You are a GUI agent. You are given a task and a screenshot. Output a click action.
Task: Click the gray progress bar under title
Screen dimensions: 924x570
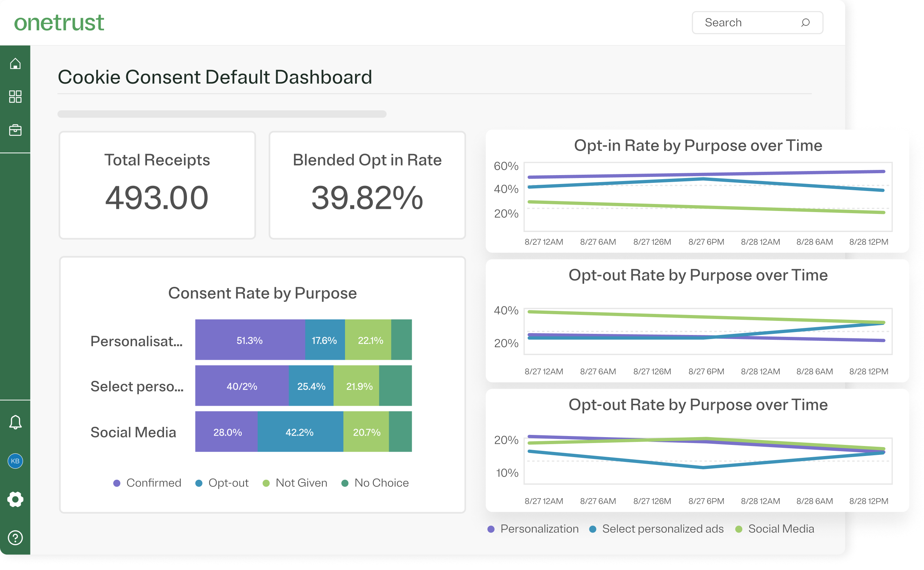[x=222, y=114]
